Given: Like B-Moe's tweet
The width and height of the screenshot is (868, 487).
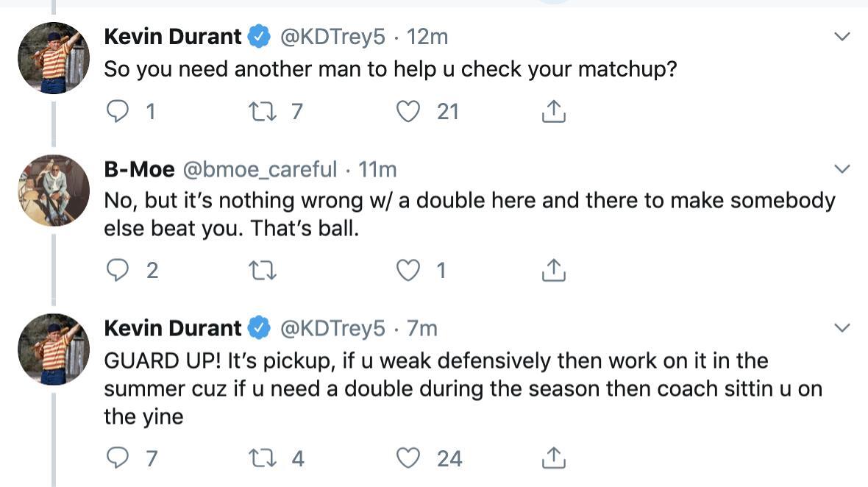Looking at the screenshot, I should (408, 271).
